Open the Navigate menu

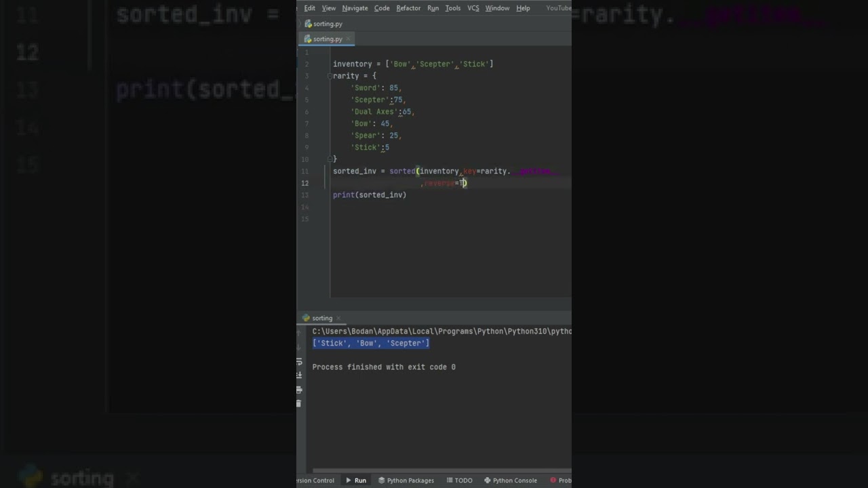[x=355, y=8]
